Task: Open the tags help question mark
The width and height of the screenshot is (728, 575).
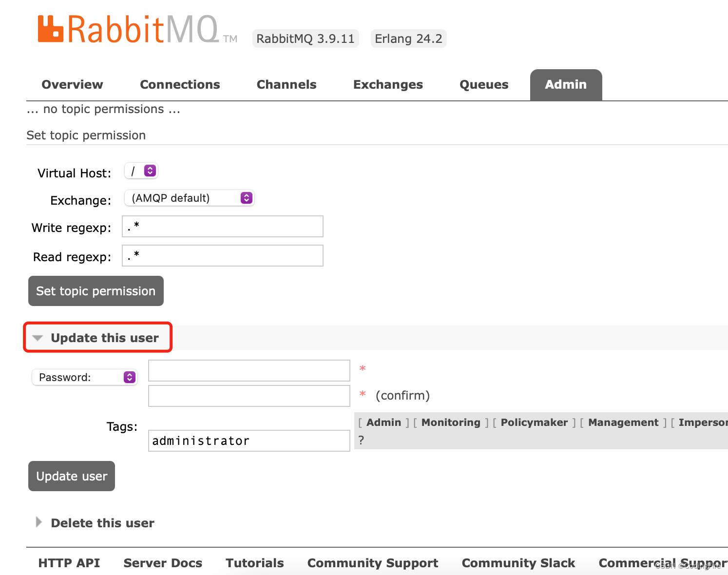Action: (361, 440)
